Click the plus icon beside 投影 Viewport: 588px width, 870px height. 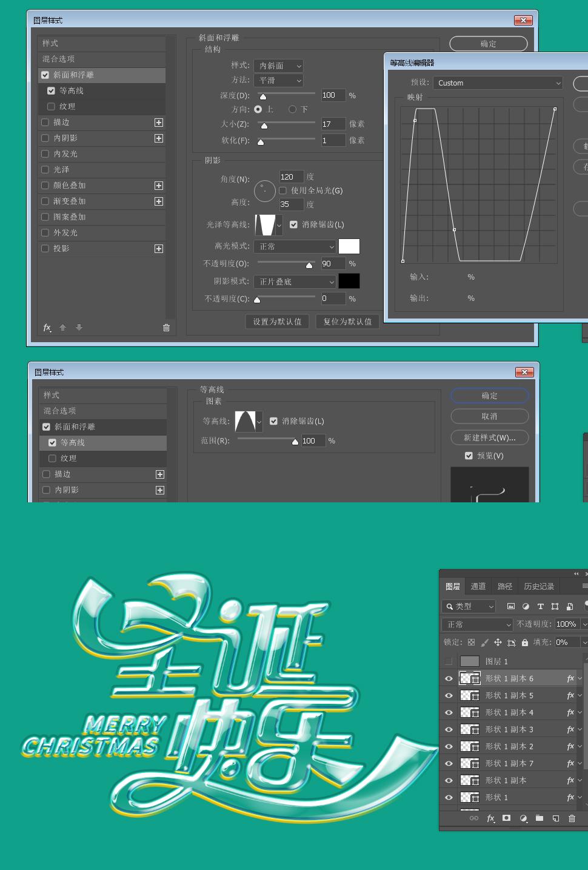pyautogui.click(x=159, y=249)
